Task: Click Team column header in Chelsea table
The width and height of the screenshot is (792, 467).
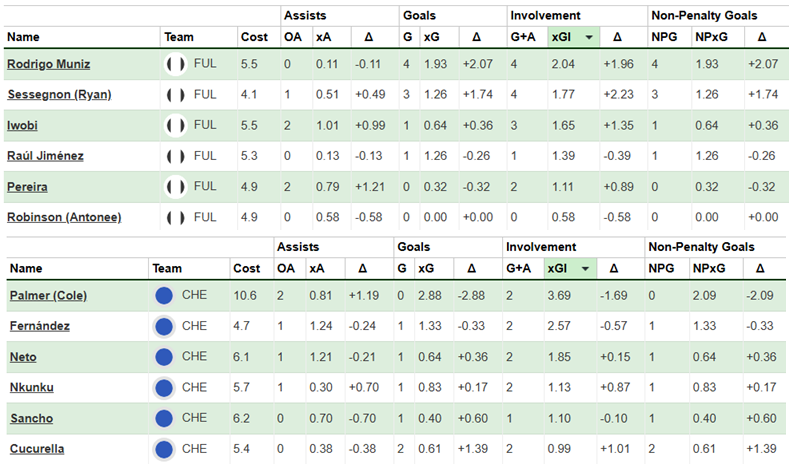Action: tap(166, 268)
